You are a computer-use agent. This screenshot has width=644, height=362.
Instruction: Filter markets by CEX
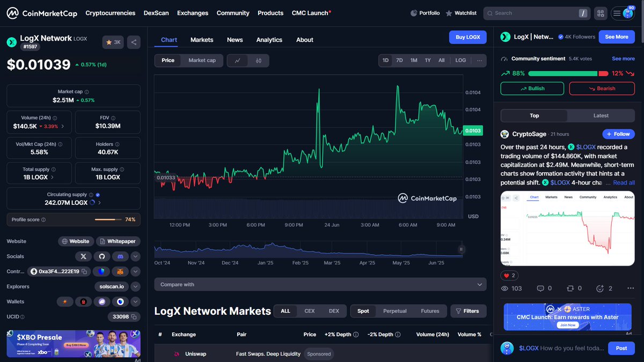click(310, 311)
